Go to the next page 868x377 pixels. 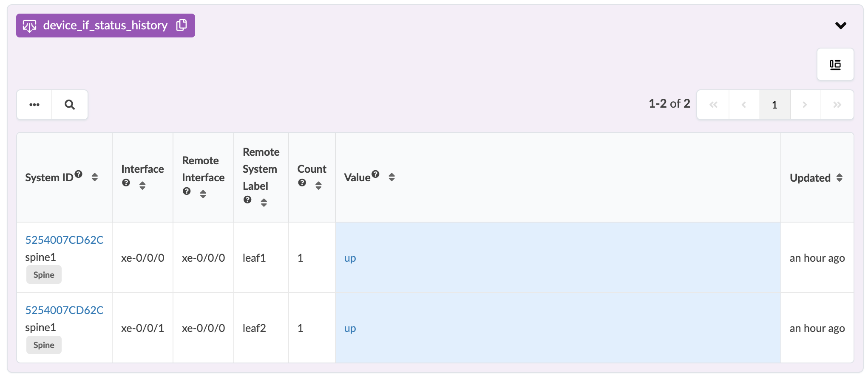pos(805,105)
